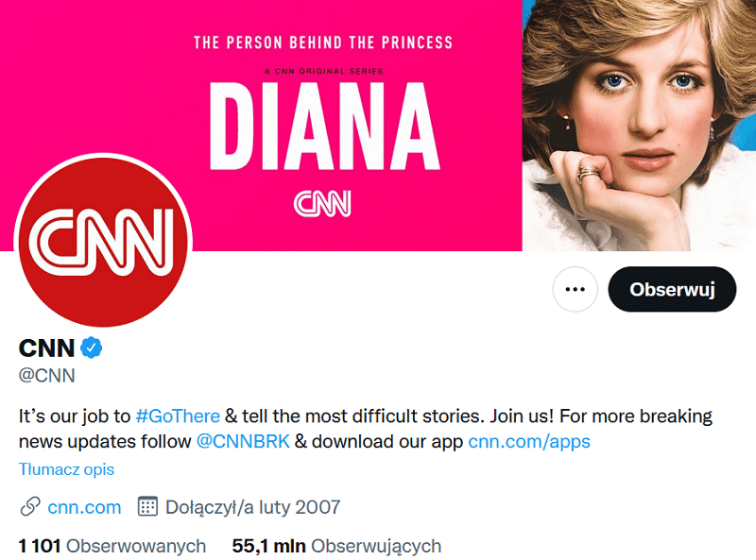Follow CNN with the Obserwuj button
This screenshot has height=560, width=756.
(x=672, y=289)
